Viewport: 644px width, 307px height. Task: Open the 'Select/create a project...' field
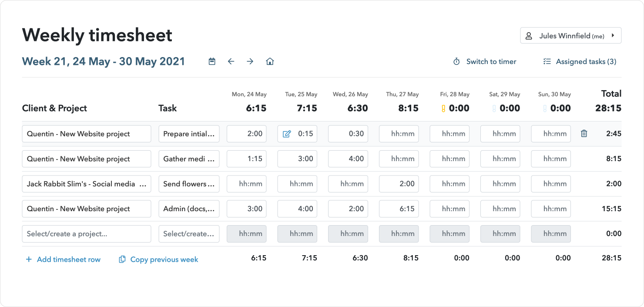86,234
